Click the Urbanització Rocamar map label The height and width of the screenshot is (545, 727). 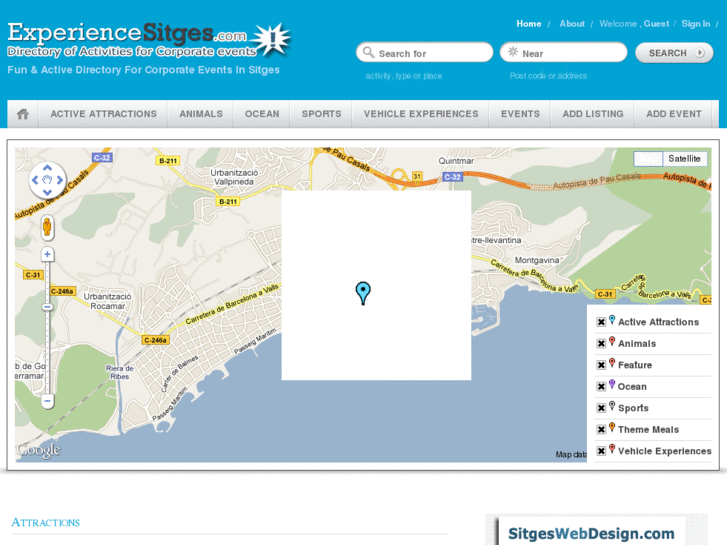108,301
